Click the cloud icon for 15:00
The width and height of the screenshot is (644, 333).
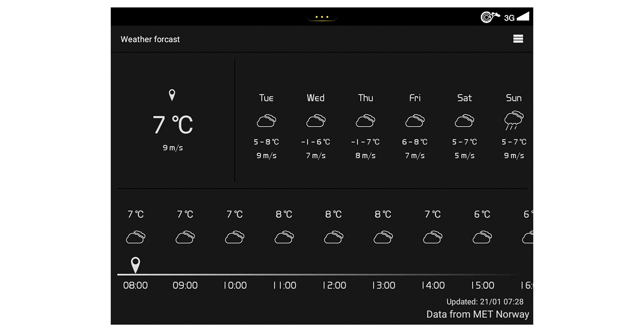click(x=482, y=237)
